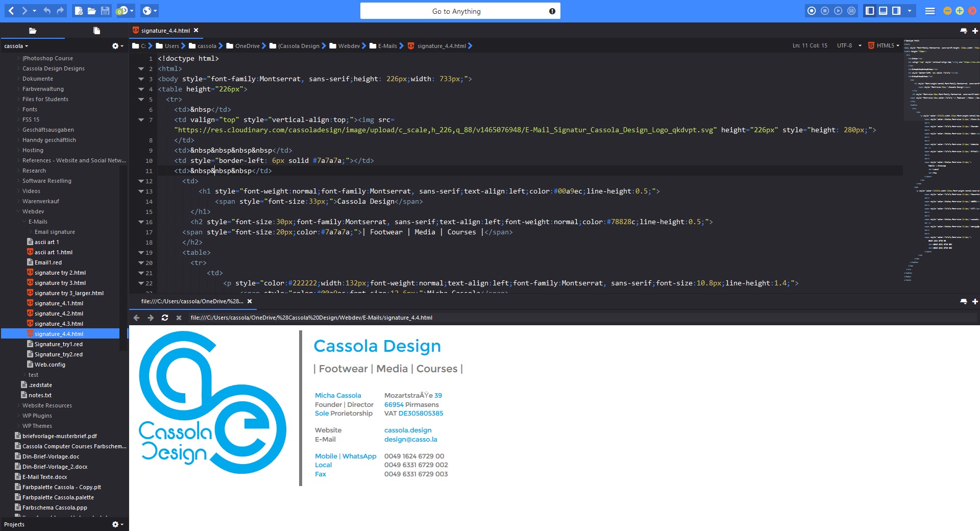The image size is (980, 531).
Task: Select the signature_4.4.html editor tab
Action: pyautogui.click(x=165, y=31)
